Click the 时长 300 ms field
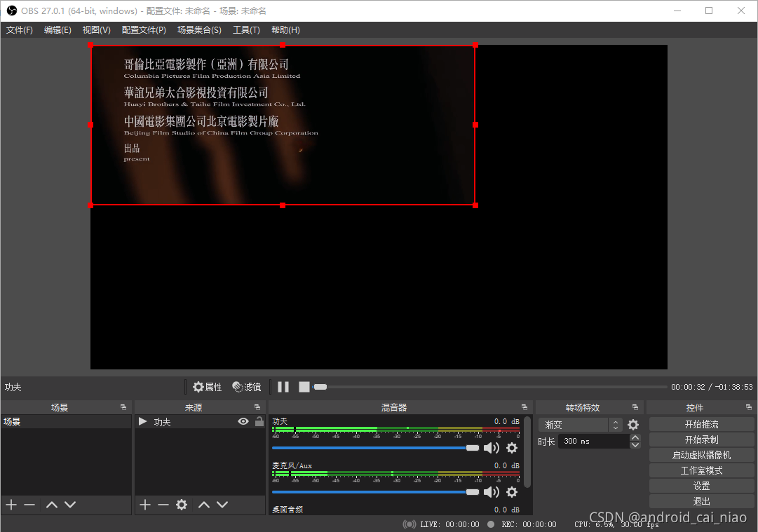 [x=594, y=441]
